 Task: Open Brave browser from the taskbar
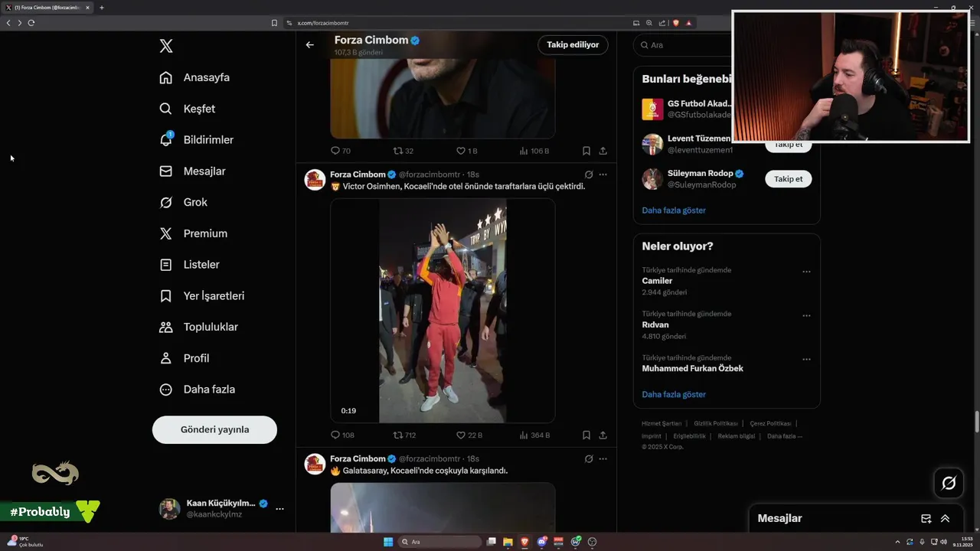pos(524,542)
